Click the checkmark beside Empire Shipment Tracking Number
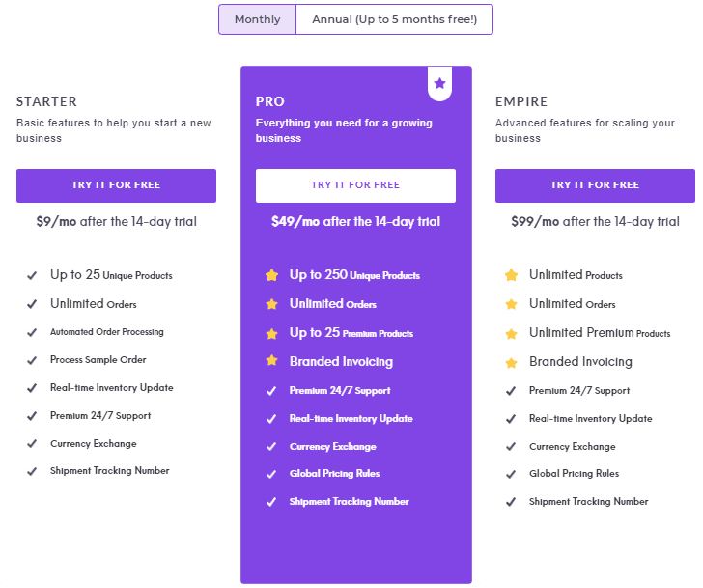Viewport: 703px width, 588px height. pyautogui.click(x=511, y=502)
